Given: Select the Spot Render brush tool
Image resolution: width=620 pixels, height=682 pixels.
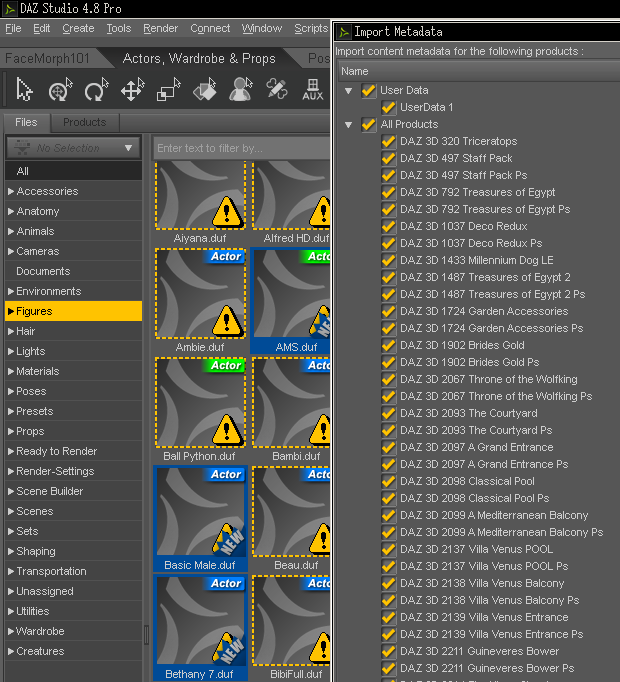Looking at the screenshot, I should click(x=277, y=90).
